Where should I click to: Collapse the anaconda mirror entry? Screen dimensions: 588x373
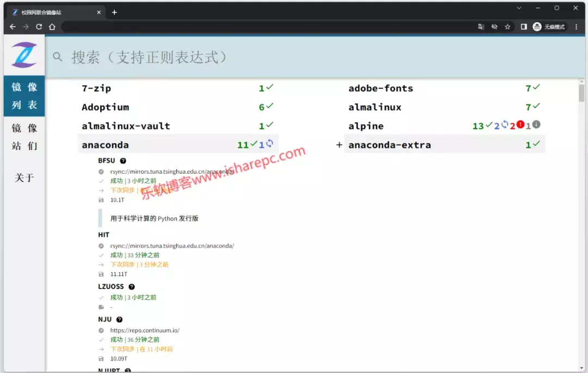[x=177, y=144]
